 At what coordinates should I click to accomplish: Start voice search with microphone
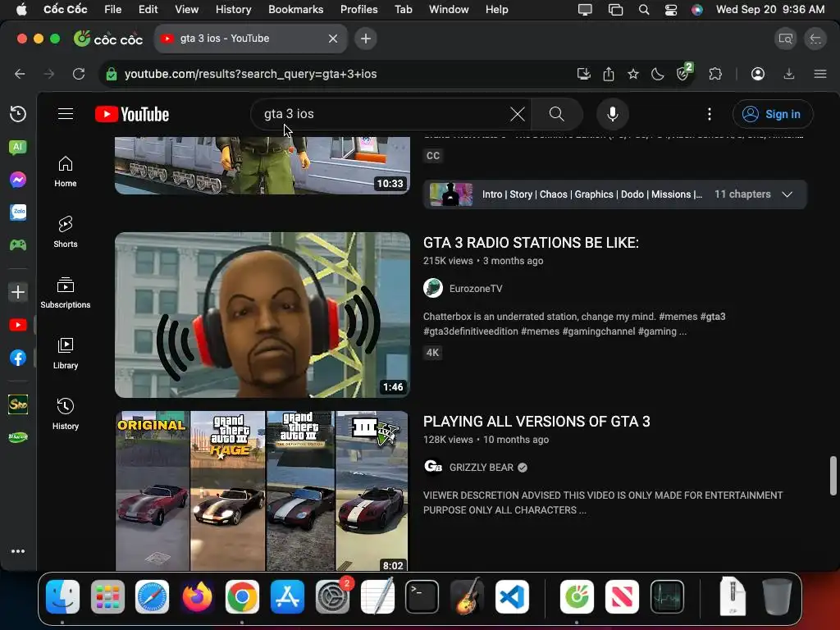tap(612, 114)
